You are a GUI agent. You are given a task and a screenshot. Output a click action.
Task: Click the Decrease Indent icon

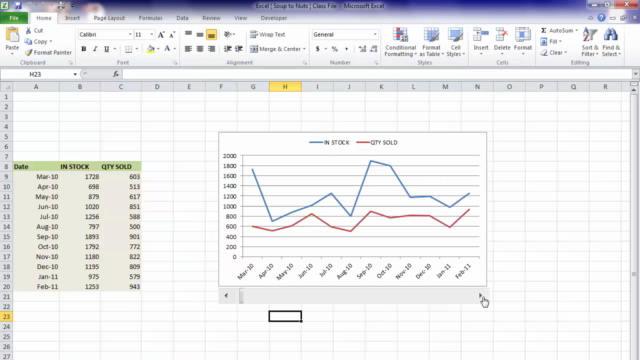click(x=228, y=49)
